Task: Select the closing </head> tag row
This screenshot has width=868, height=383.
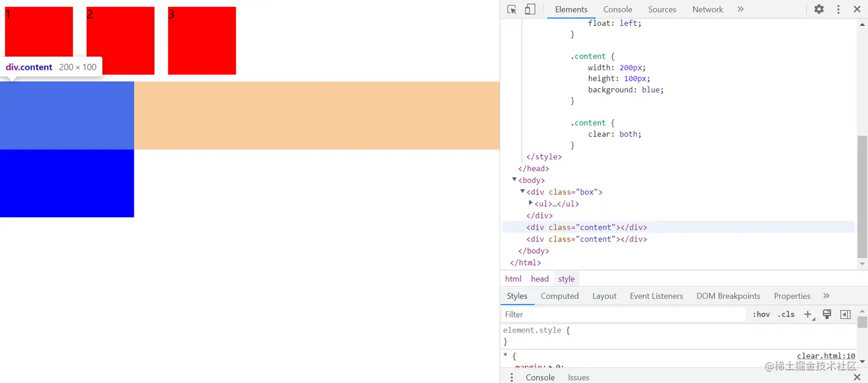Action: coord(533,169)
